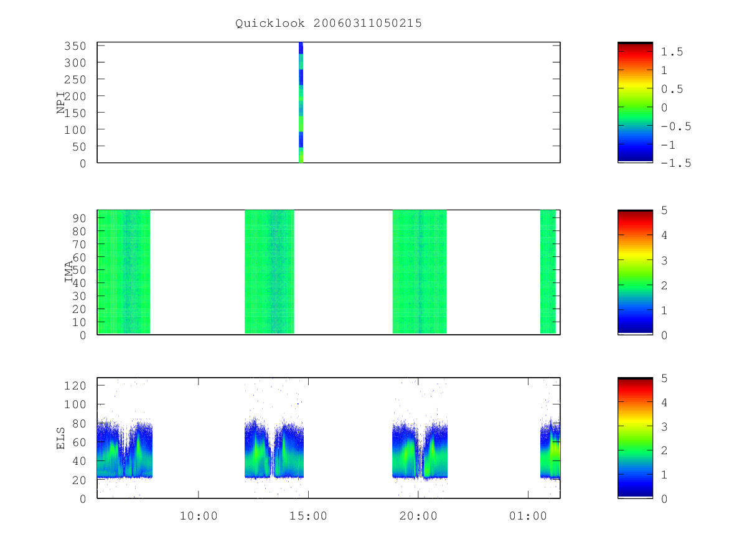Select the 01:00 time tick label
Image resolution: width=747 pixels, height=560 pixels.
click(x=528, y=516)
